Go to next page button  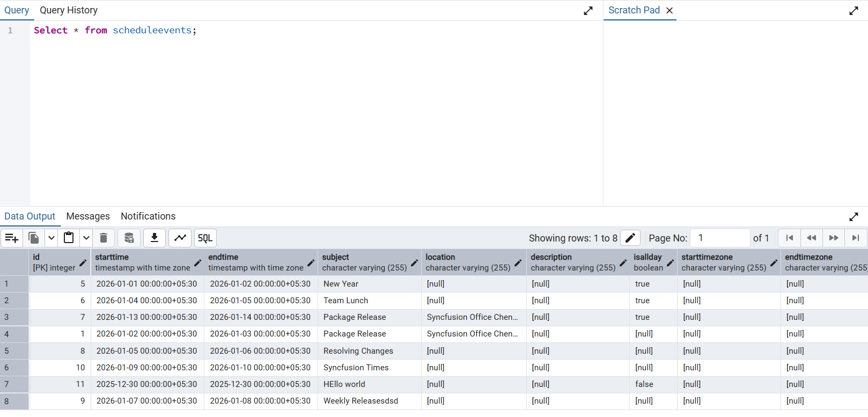pyautogui.click(x=834, y=238)
